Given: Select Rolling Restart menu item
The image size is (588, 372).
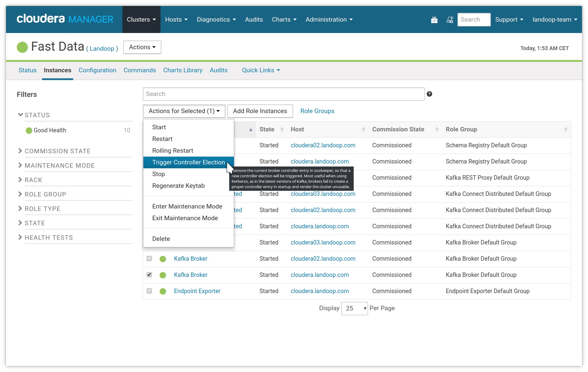Looking at the screenshot, I should [188, 151].
